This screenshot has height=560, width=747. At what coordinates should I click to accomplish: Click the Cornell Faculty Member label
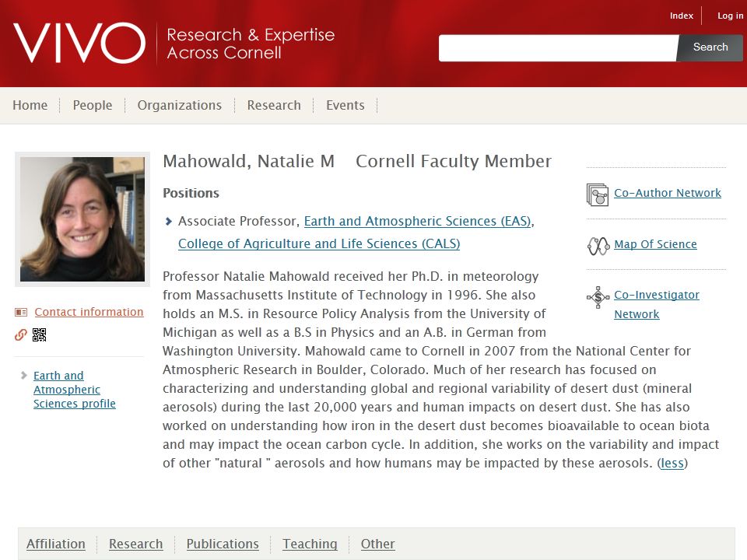(x=454, y=162)
